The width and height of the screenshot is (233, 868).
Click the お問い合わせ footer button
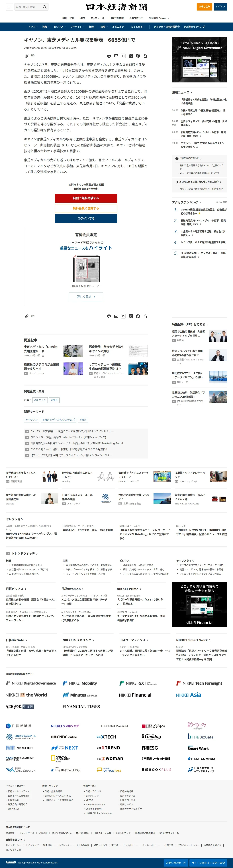tap(176, 863)
